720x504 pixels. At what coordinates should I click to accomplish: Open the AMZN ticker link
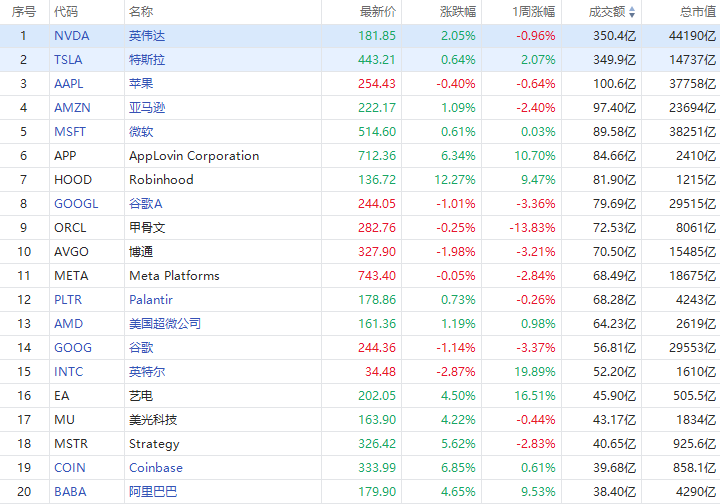pyautogui.click(x=72, y=108)
